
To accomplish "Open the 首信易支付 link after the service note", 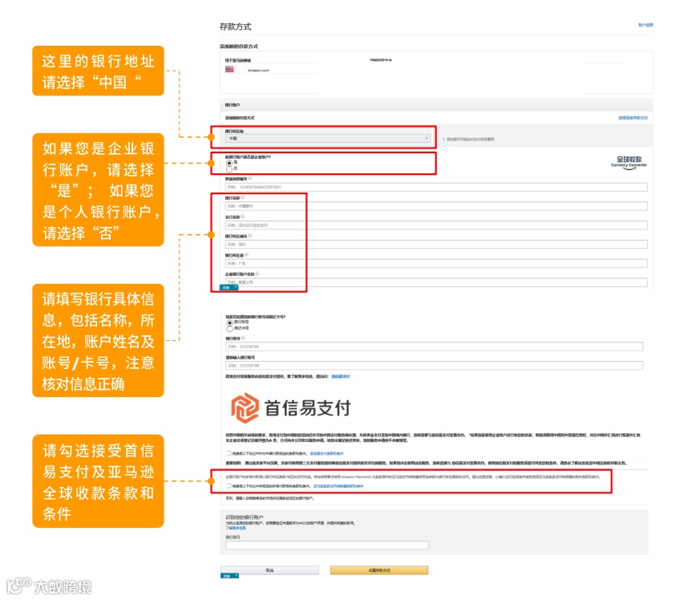I will coord(341,377).
